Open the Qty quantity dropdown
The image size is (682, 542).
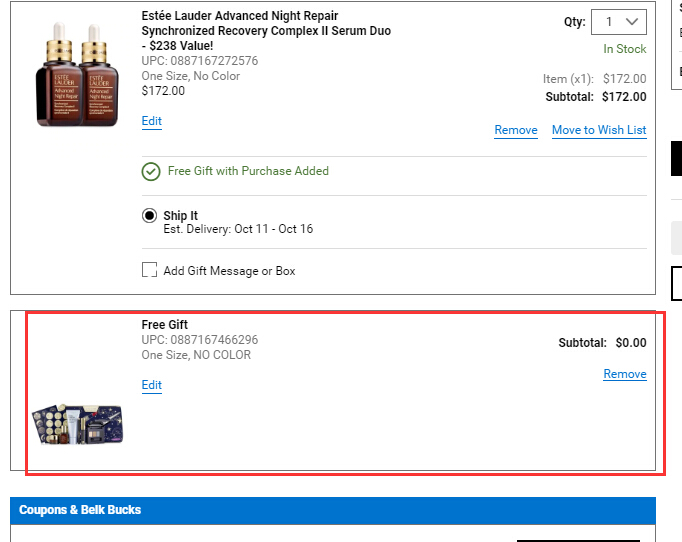618,22
